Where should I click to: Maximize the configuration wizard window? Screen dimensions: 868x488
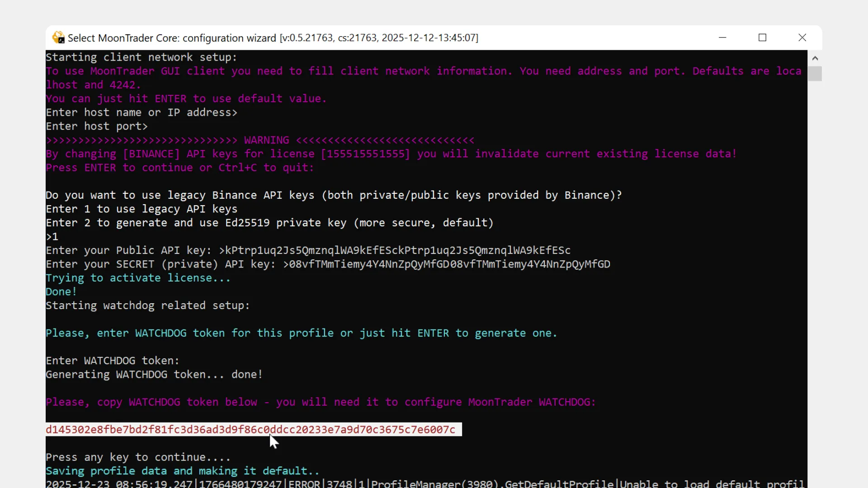pos(762,38)
